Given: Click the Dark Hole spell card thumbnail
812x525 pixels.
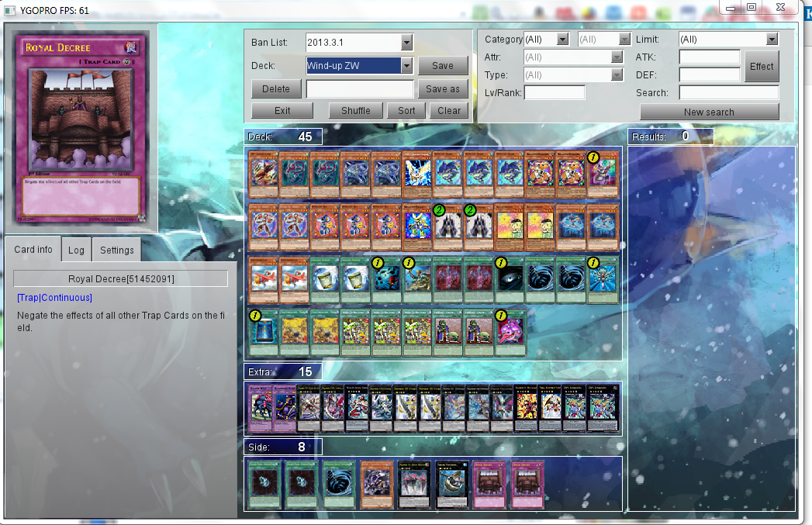Looking at the screenshot, I should click(510, 280).
